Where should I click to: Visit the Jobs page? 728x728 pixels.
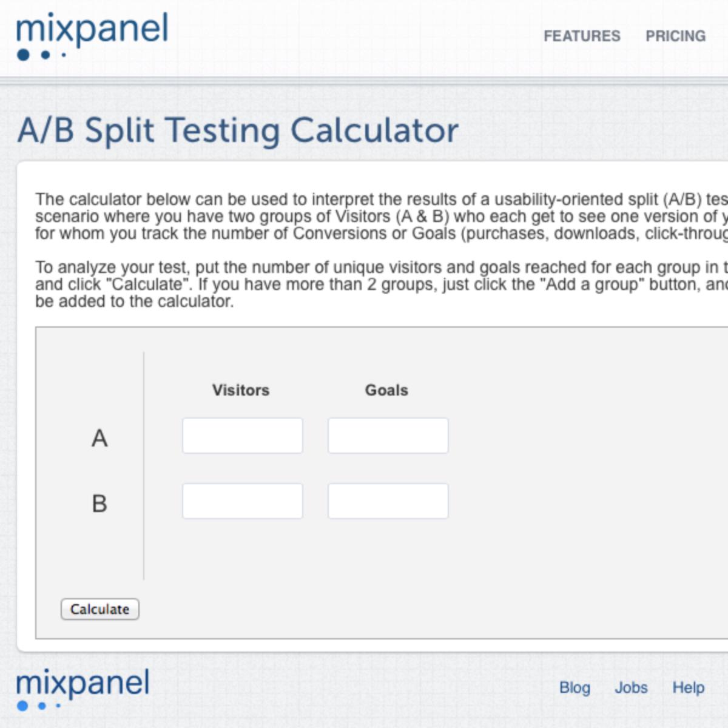(631, 689)
